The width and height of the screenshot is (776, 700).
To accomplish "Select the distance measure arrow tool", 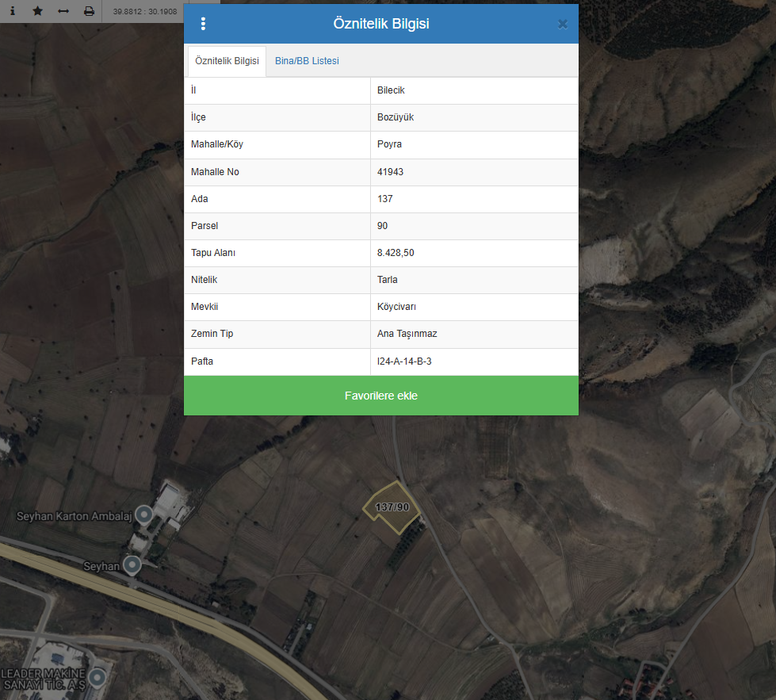I will coord(63,11).
